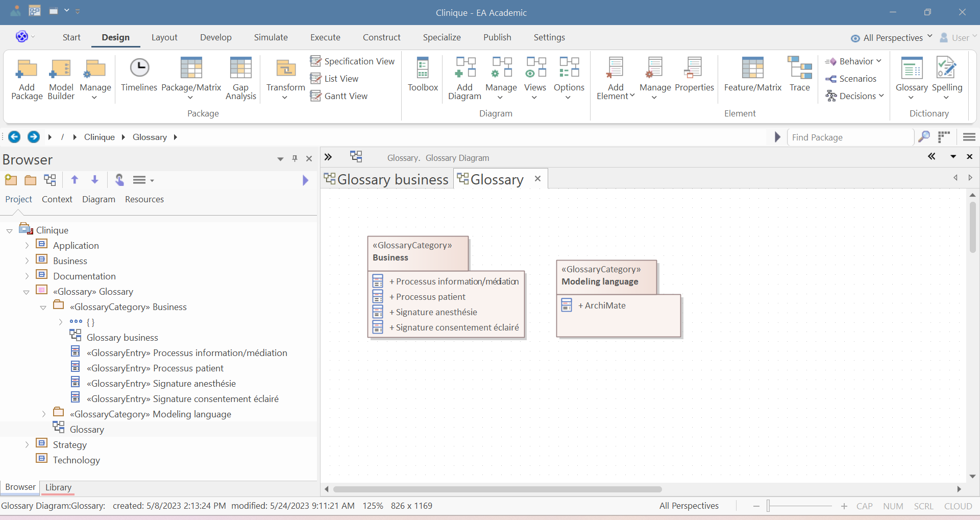This screenshot has width=980, height=520.
Task: Click zoom out minus button
Action: point(756,506)
